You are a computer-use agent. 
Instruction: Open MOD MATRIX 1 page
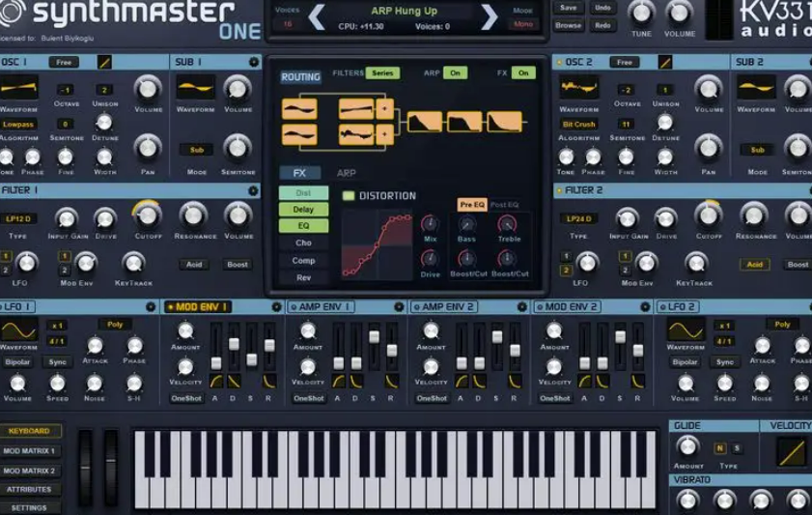[x=30, y=451]
